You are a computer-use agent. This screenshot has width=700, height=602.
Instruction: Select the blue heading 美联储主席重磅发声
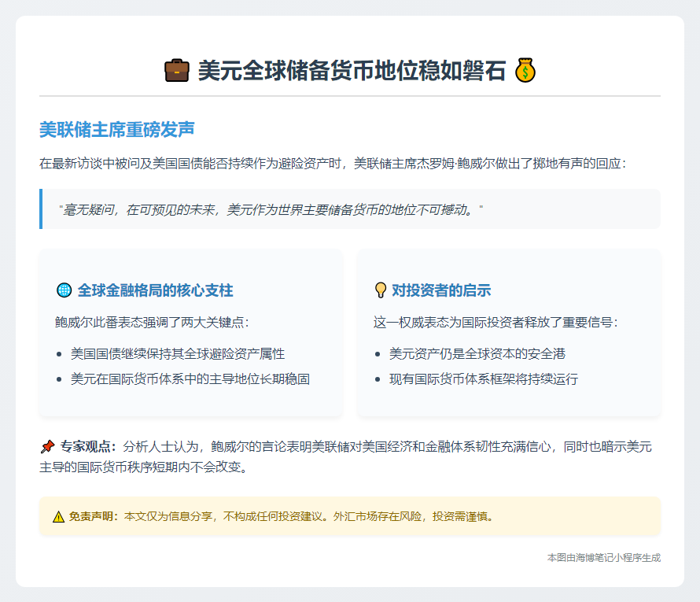[116, 129]
